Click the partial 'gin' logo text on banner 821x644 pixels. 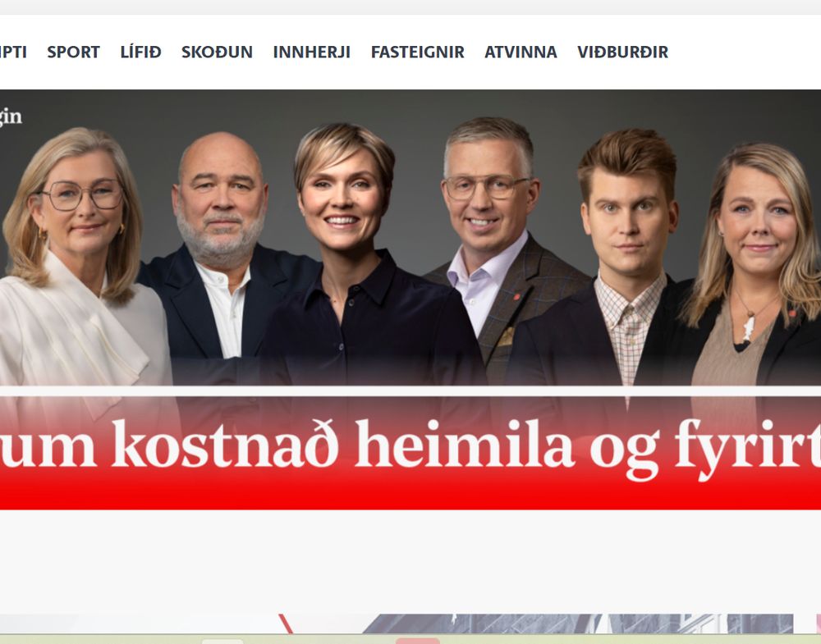click(11, 116)
